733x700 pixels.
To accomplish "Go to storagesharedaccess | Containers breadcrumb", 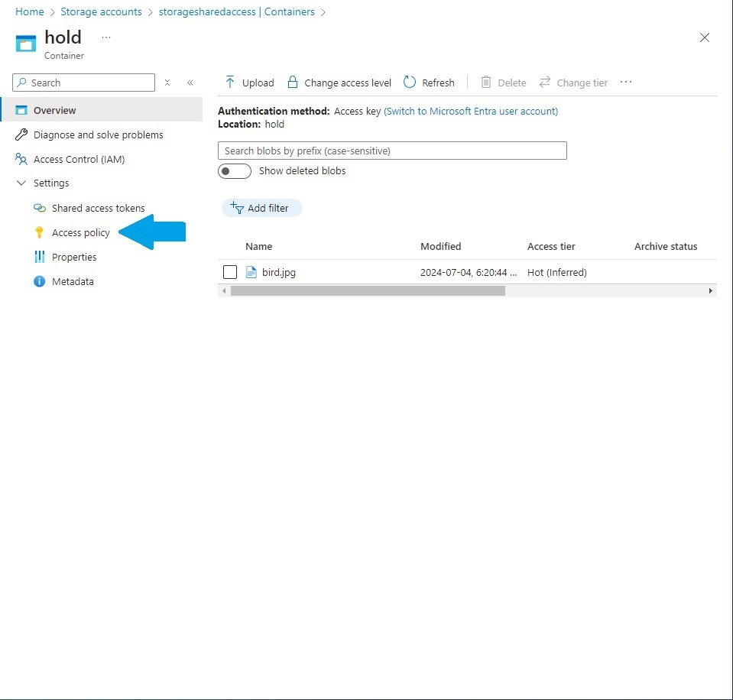I will pyautogui.click(x=236, y=11).
